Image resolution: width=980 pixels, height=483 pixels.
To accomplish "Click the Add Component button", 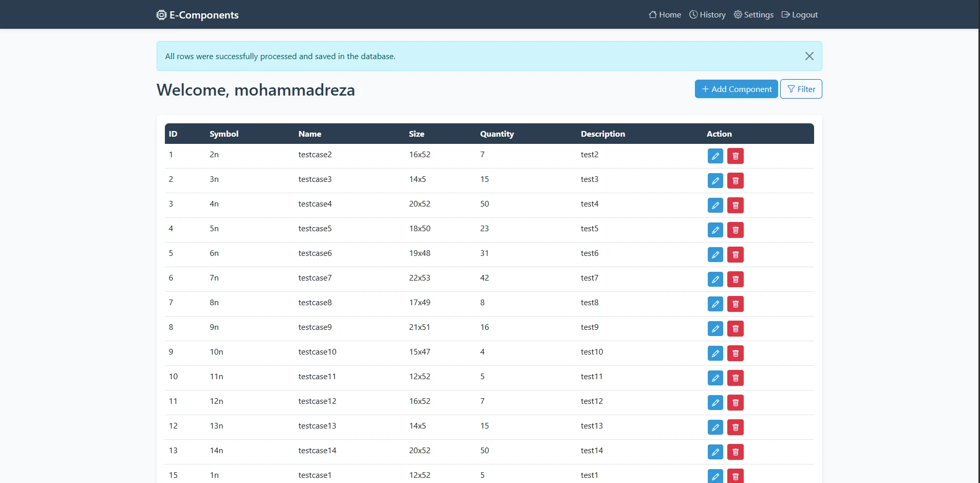I will [x=736, y=89].
